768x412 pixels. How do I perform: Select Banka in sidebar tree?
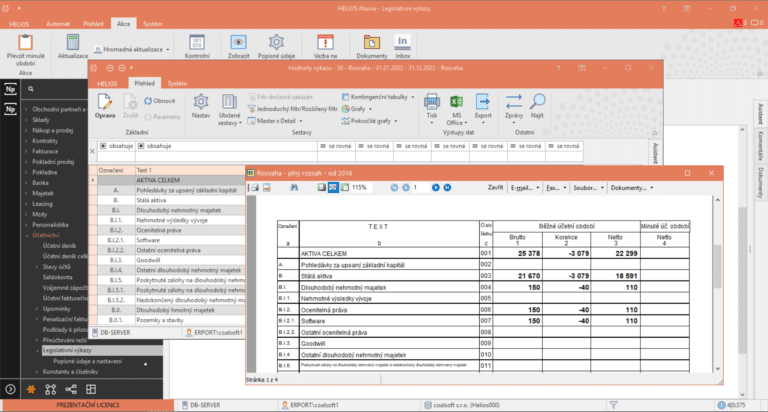click(x=40, y=183)
